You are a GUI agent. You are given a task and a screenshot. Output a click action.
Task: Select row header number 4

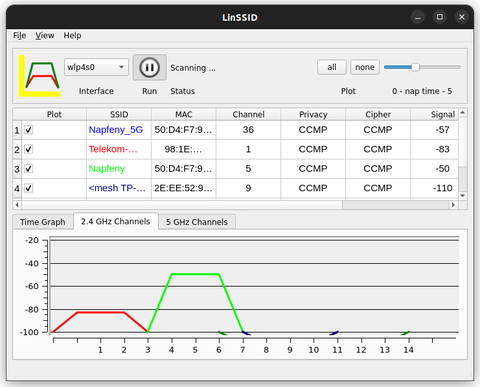[x=17, y=188]
